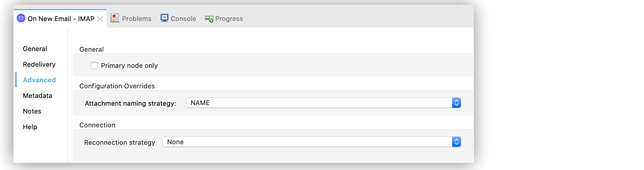Open the Attachment naming strategy dropdown

[x=319, y=103]
